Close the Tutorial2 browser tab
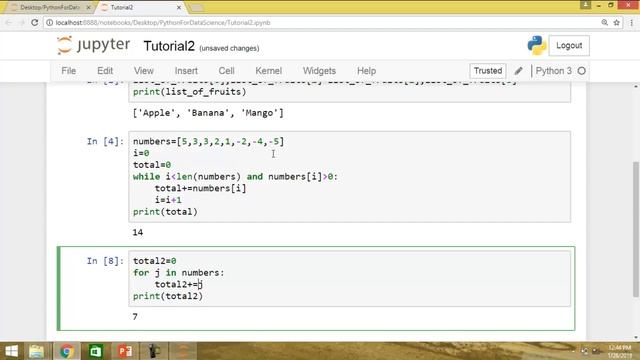 click(179, 7)
